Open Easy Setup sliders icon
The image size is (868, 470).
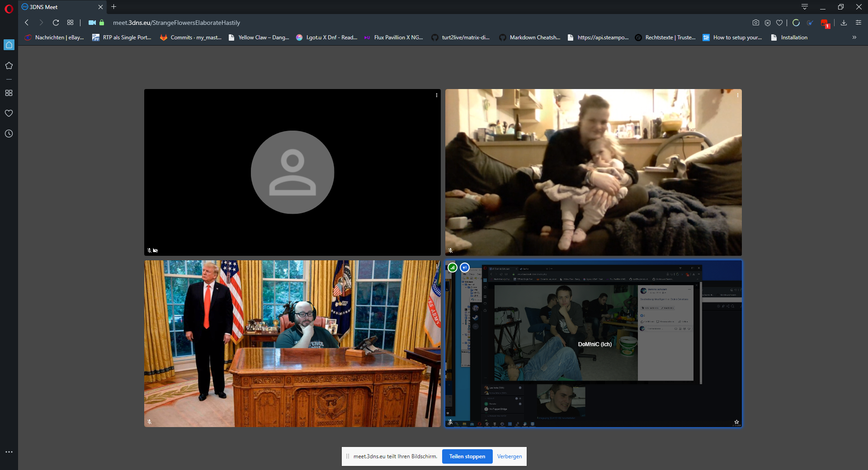point(859,23)
